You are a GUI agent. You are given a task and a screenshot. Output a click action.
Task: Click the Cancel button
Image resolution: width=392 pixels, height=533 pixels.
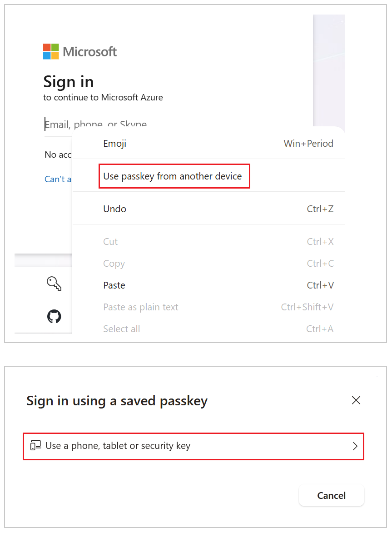(x=331, y=495)
